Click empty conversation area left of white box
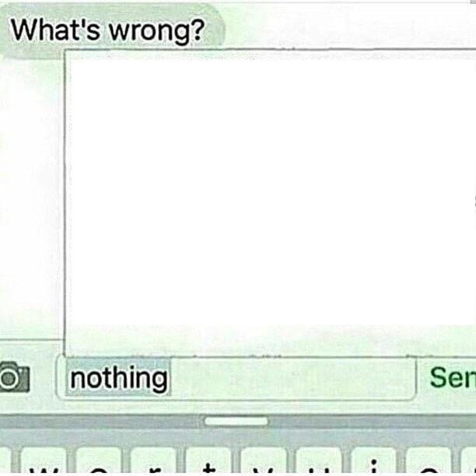The width and height of the screenshot is (476, 476). 30,198
